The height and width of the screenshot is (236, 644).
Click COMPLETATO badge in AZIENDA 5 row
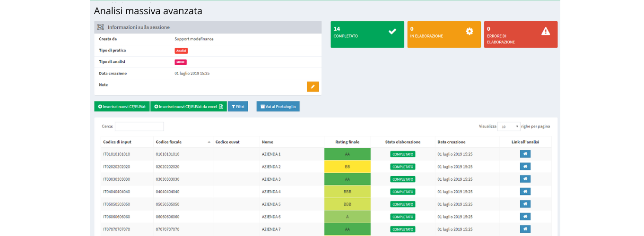pyautogui.click(x=403, y=204)
